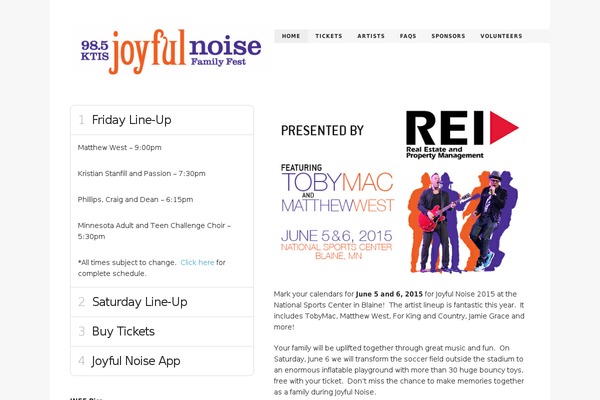This screenshot has width=600, height=400.
Task: Select 'Minnesota Adult and Teen Challenge Choir' entry
Action: [154, 231]
